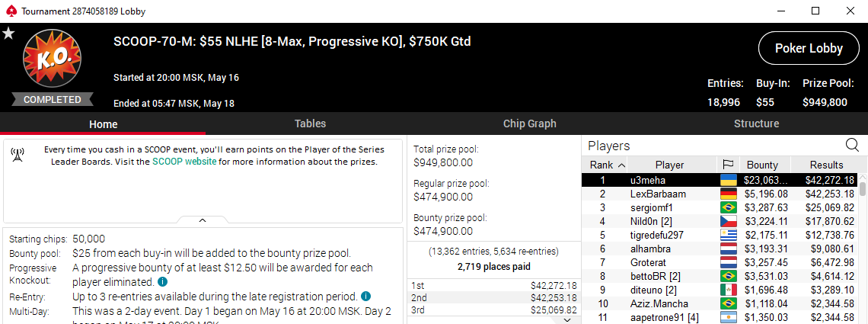Click the favorite star icon
The width and height of the screenshot is (868, 324).
8,34
